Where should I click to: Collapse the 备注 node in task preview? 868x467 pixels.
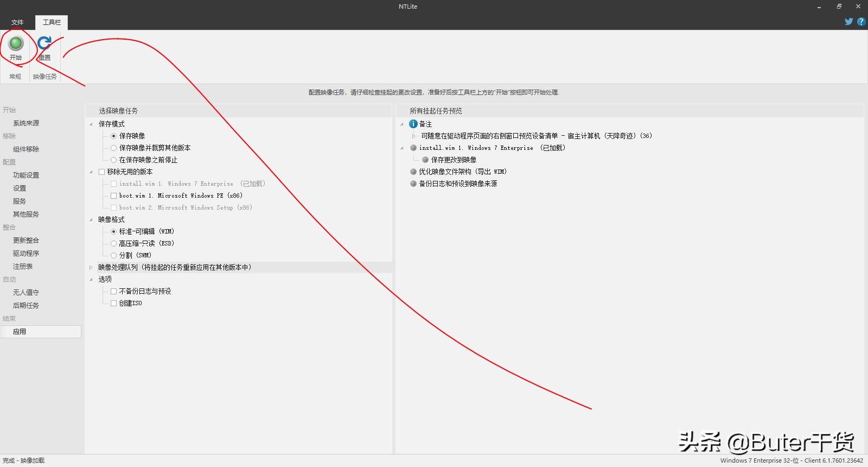(402, 124)
